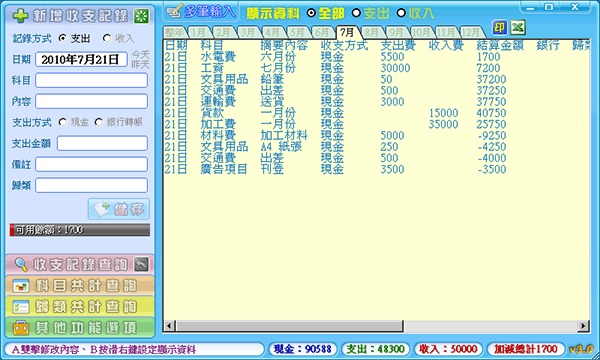Screen dimensions: 600x360
Task: Choose 銀行轉帳 as payment method
Action: click(x=99, y=122)
